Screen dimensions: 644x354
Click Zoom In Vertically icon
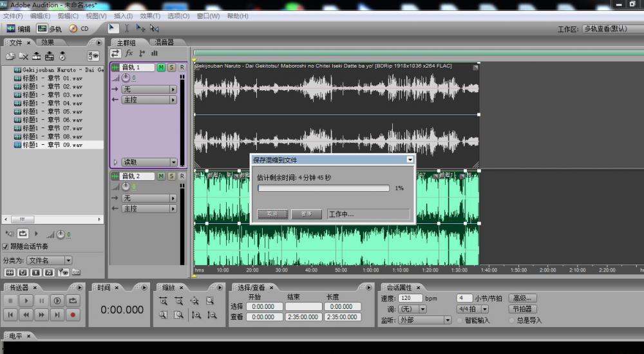[196, 315]
